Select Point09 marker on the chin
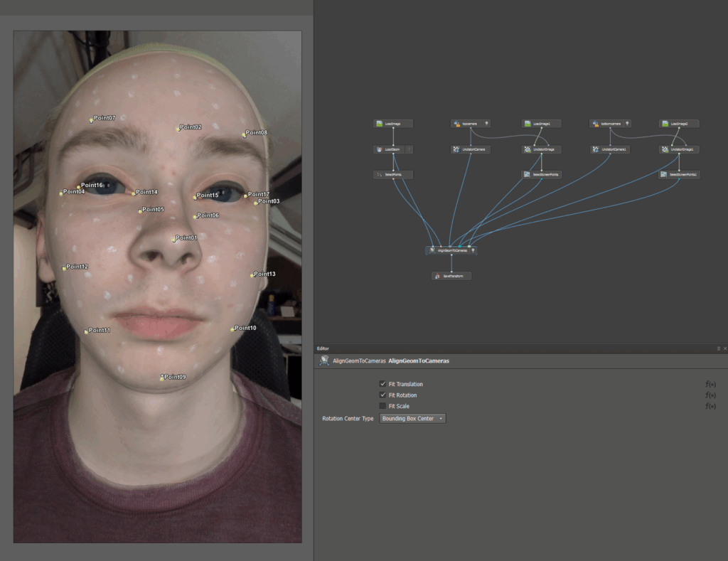The image size is (728, 561). point(162,378)
